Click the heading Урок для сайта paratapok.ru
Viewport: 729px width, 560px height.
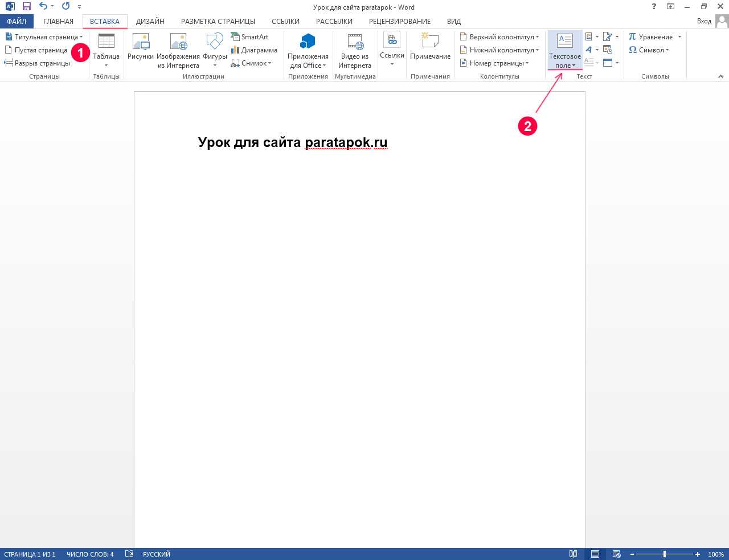pos(293,142)
